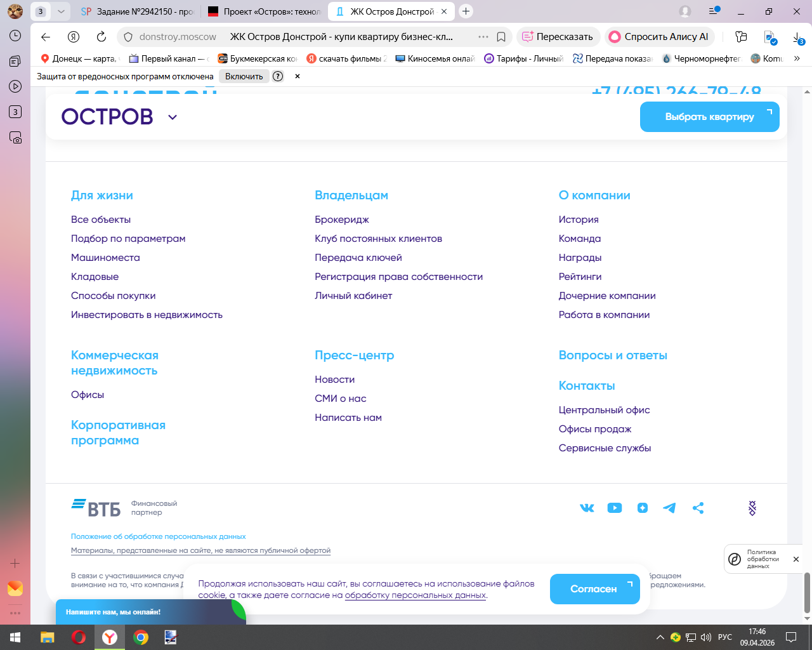Open the Все объекты link
This screenshot has height=650, width=812.
(x=101, y=220)
